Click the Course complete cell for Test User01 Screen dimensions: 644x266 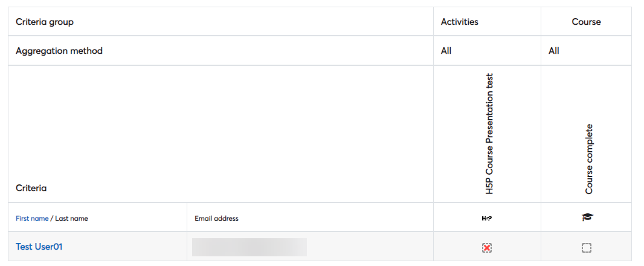pyautogui.click(x=586, y=246)
